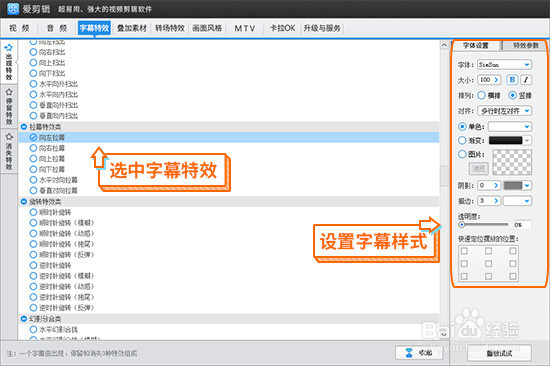Toggle bold B formatting icon
This screenshot has width=550, height=366.
coord(512,80)
